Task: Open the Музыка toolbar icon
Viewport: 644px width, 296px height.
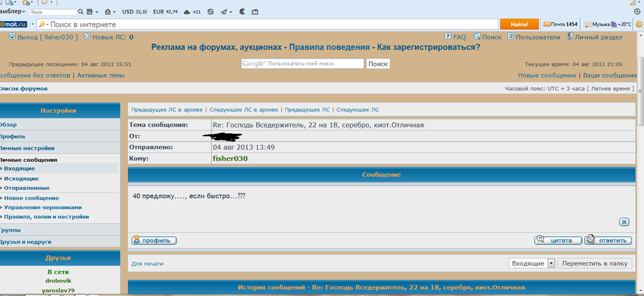Action: pos(587,24)
